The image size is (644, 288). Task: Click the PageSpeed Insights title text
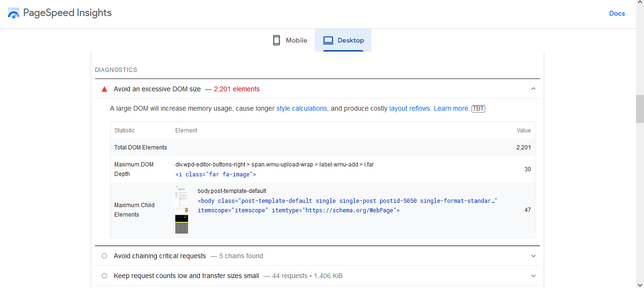(x=68, y=13)
